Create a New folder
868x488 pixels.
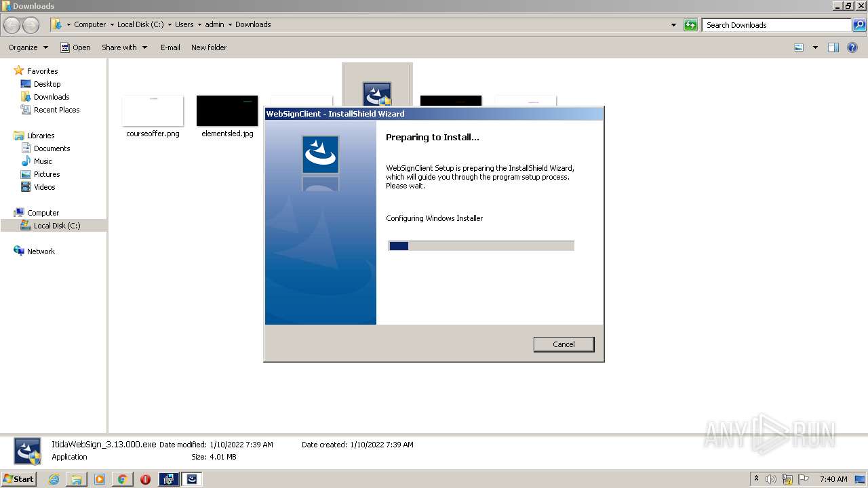click(209, 47)
